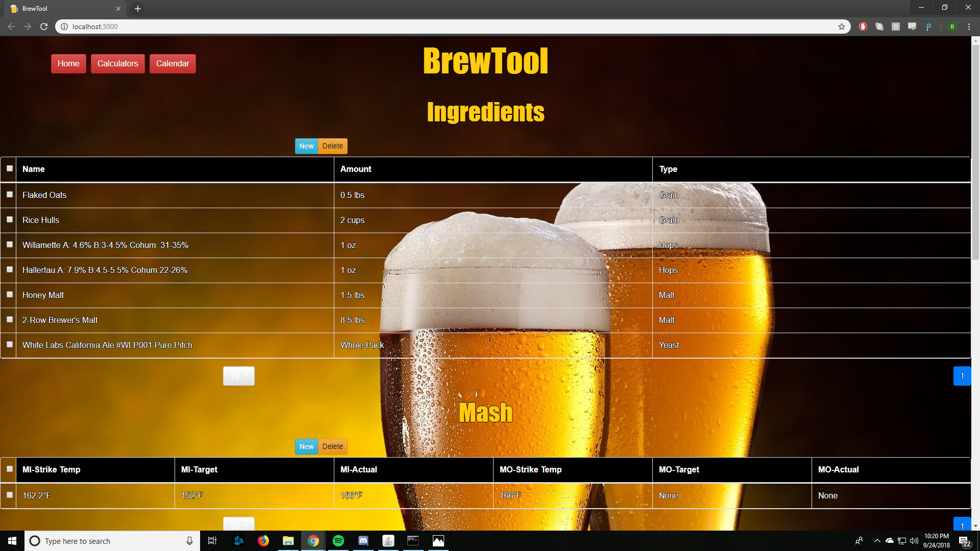Image resolution: width=980 pixels, height=551 pixels.
Task: Launch Spotify from the taskbar
Action: pos(338,541)
